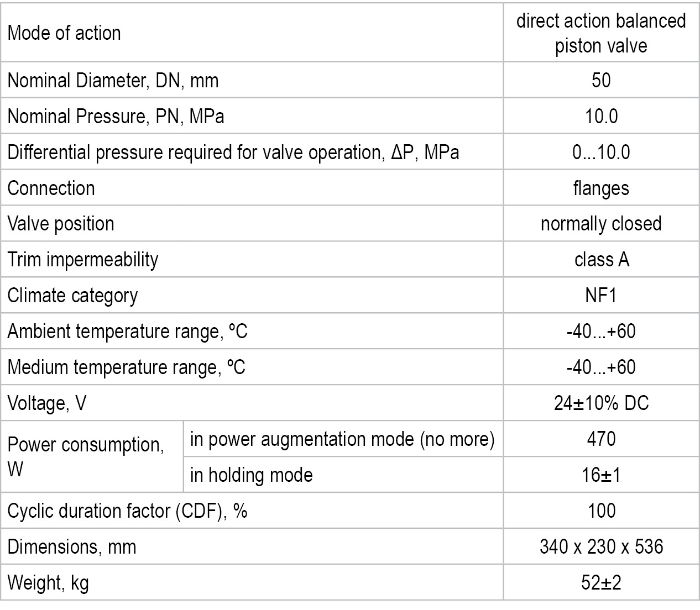
Task: Select the Nominal Diameter value 50
Action: (601, 81)
